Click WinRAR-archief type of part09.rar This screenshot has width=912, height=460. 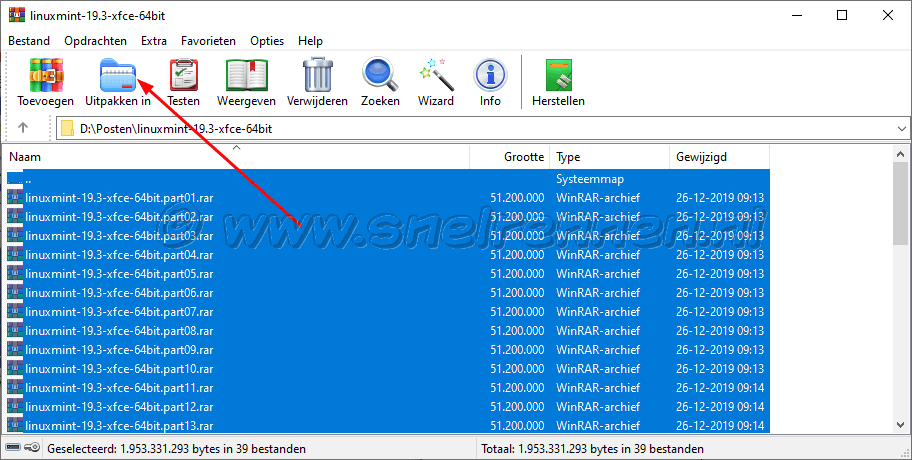click(x=598, y=350)
